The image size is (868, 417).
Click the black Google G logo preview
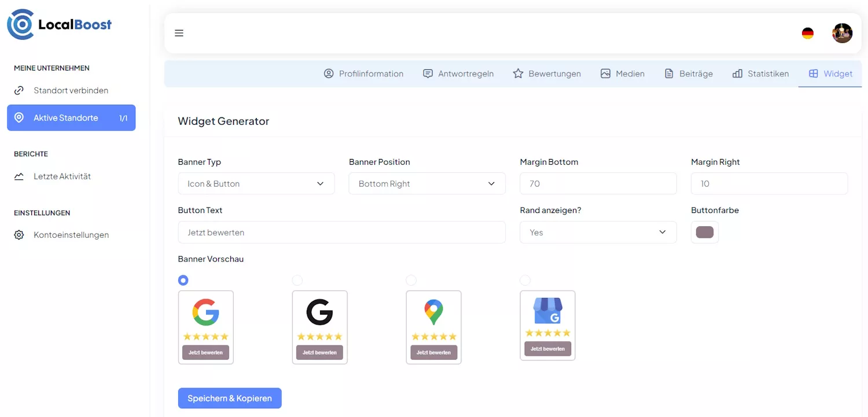319,312
